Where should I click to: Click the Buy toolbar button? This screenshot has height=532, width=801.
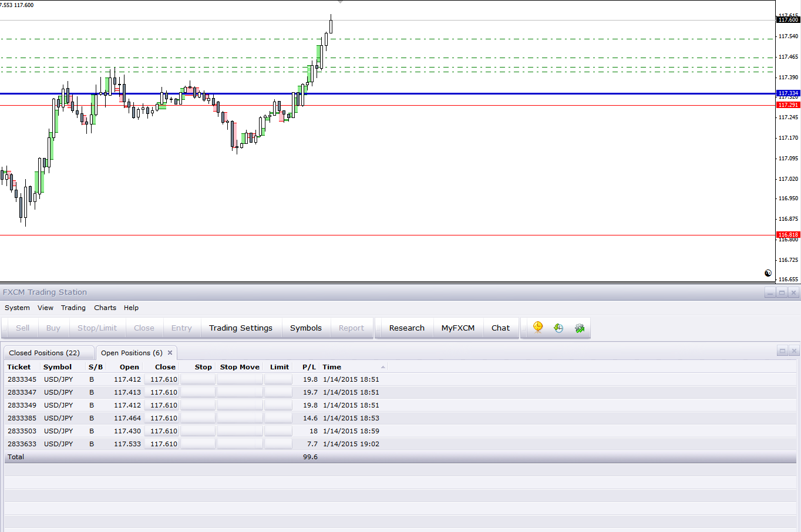pyautogui.click(x=53, y=328)
